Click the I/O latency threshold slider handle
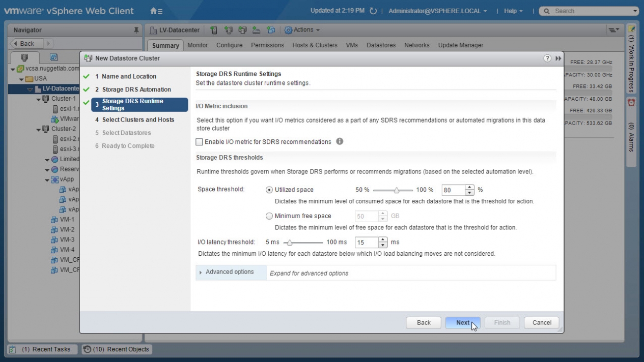Screen dimensions: 644x362 coord(290,243)
